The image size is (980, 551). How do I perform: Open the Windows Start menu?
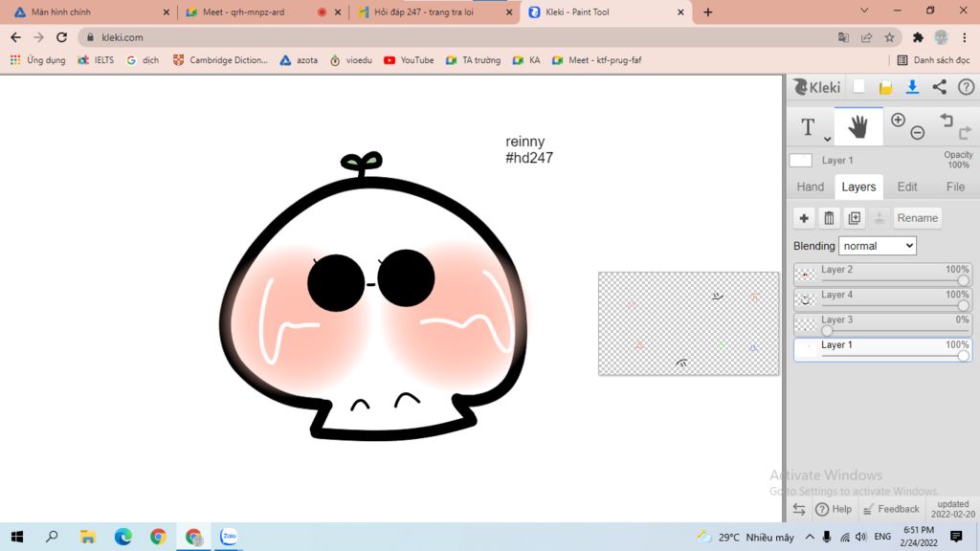(17, 537)
